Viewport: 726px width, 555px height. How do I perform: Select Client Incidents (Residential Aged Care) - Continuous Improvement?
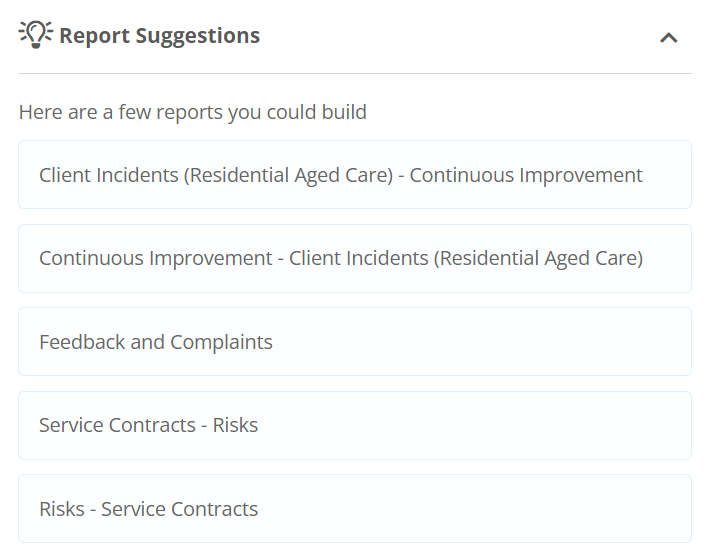pyautogui.click(x=355, y=175)
